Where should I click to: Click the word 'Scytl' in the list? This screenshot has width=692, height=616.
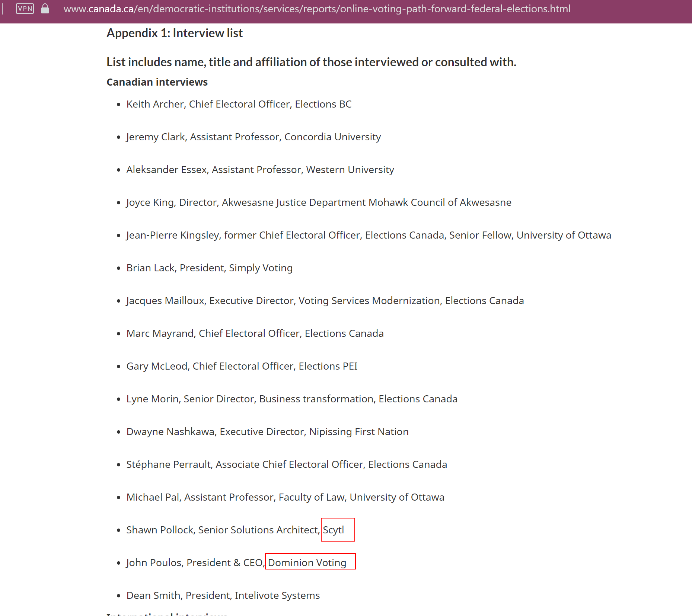pos(334,530)
